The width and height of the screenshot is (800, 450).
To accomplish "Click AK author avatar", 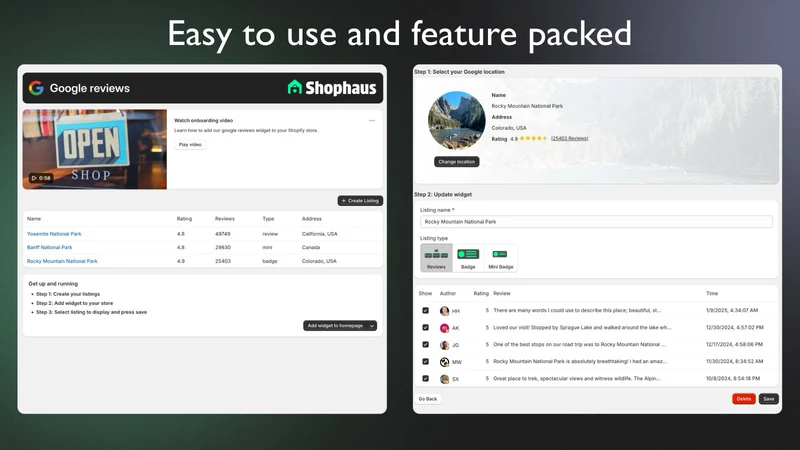I will 444,328.
